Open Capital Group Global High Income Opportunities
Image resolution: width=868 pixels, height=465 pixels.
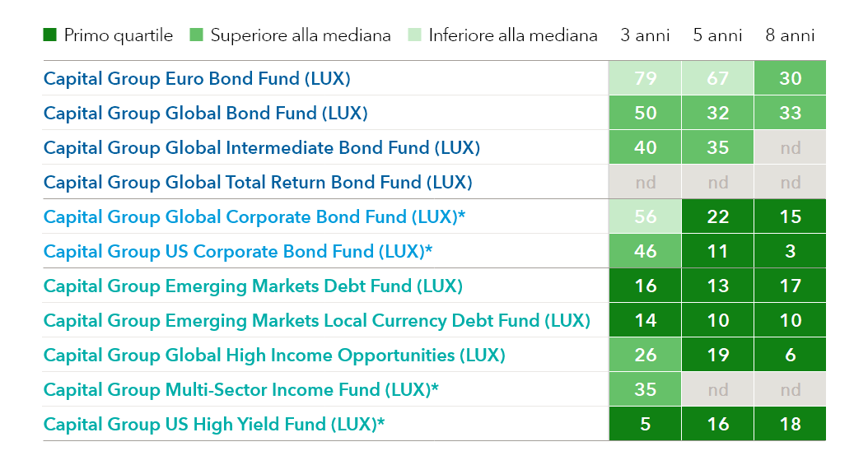[x=274, y=355]
